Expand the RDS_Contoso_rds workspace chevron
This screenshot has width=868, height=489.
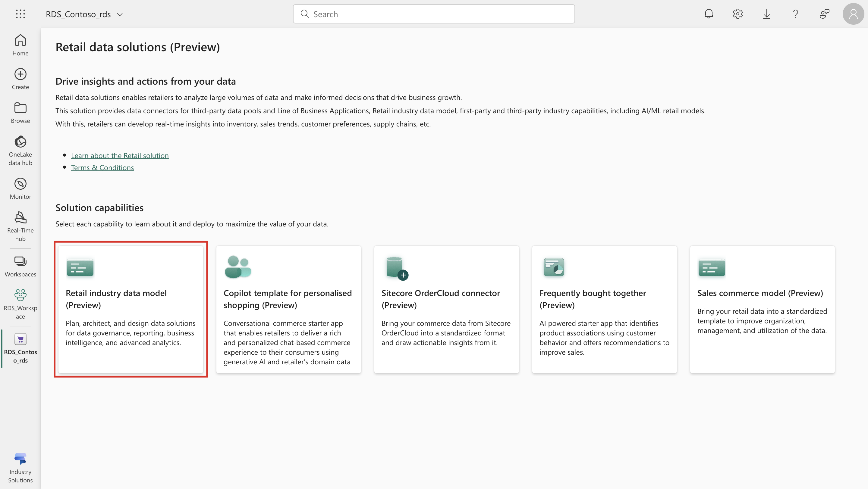[x=120, y=14]
